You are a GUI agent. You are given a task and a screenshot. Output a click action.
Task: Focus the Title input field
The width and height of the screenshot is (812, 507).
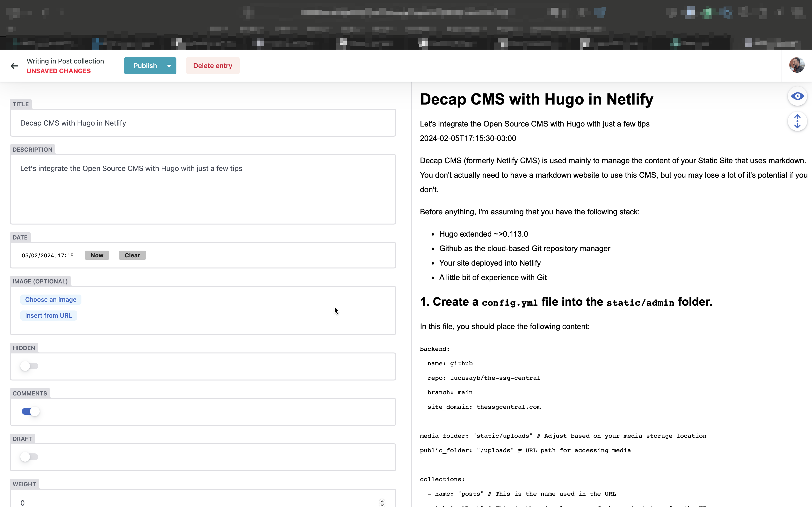pos(203,123)
